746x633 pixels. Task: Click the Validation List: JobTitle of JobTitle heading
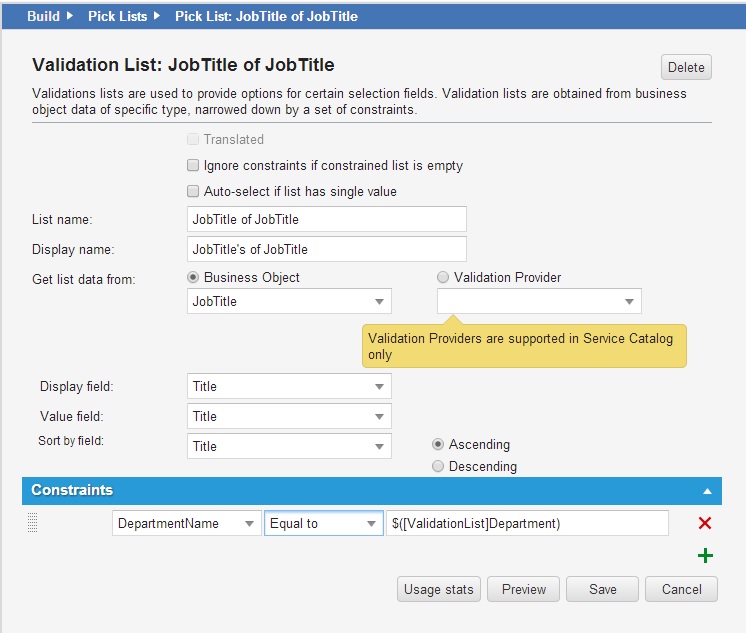point(183,65)
